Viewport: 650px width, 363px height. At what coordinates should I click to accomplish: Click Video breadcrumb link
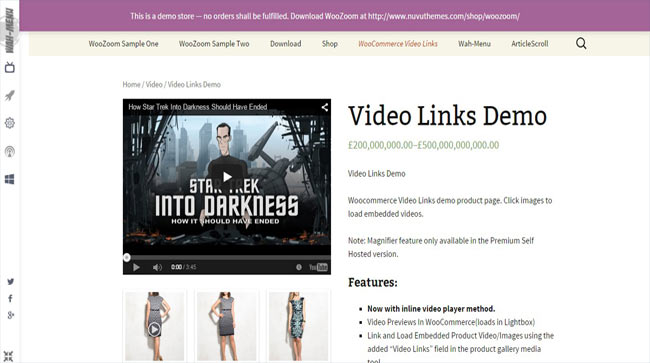tap(154, 85)
